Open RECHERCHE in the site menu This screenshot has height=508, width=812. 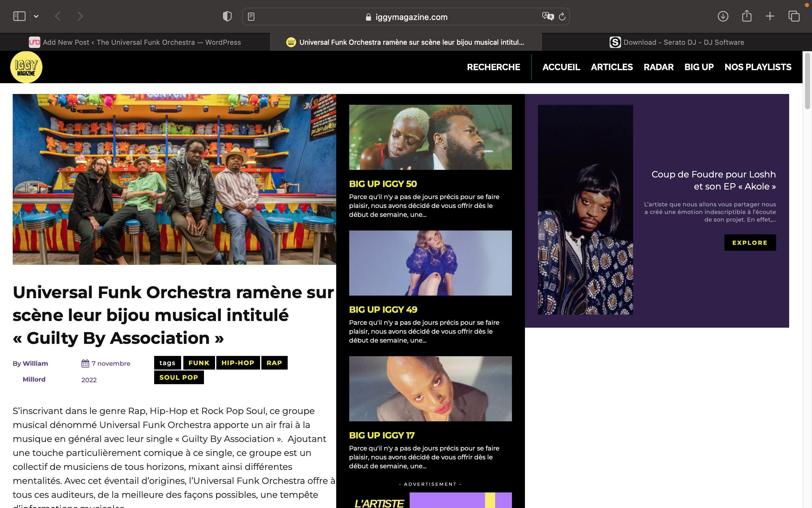point(493,67)
